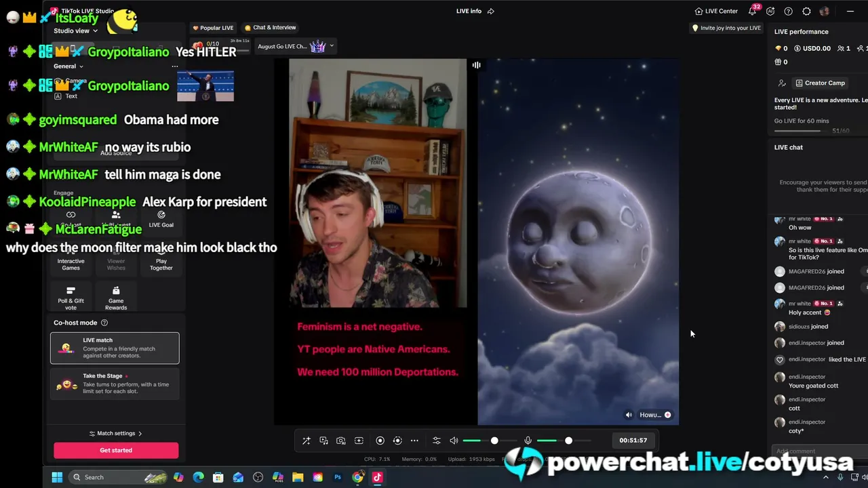
Task: Open the audio mixer settings icon
Action: pos(436,441)
